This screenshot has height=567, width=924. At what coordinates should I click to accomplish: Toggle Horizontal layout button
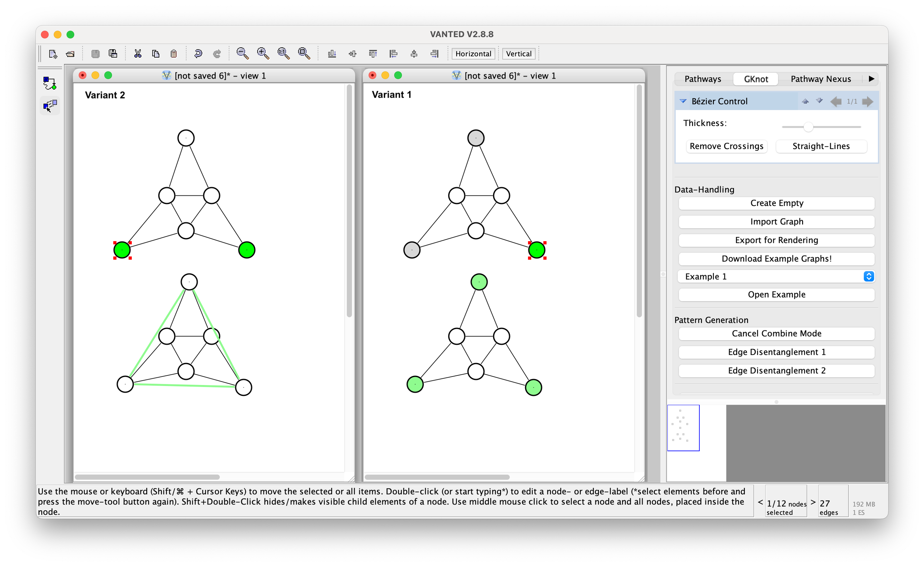pos(473,54)
